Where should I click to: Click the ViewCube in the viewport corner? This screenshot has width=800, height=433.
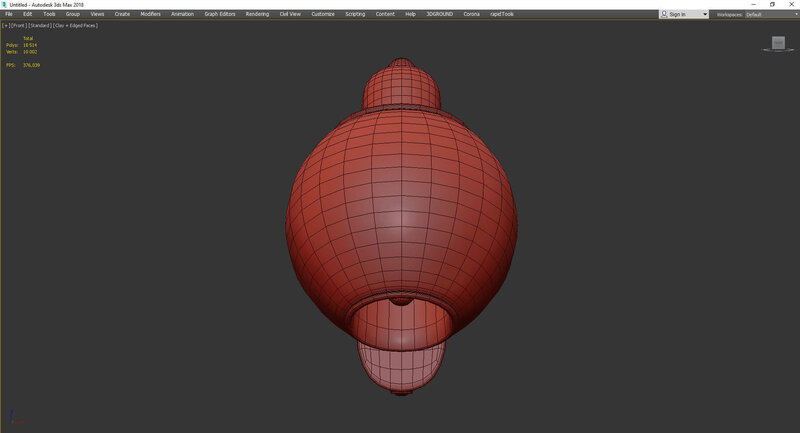[x=778, y=42]
